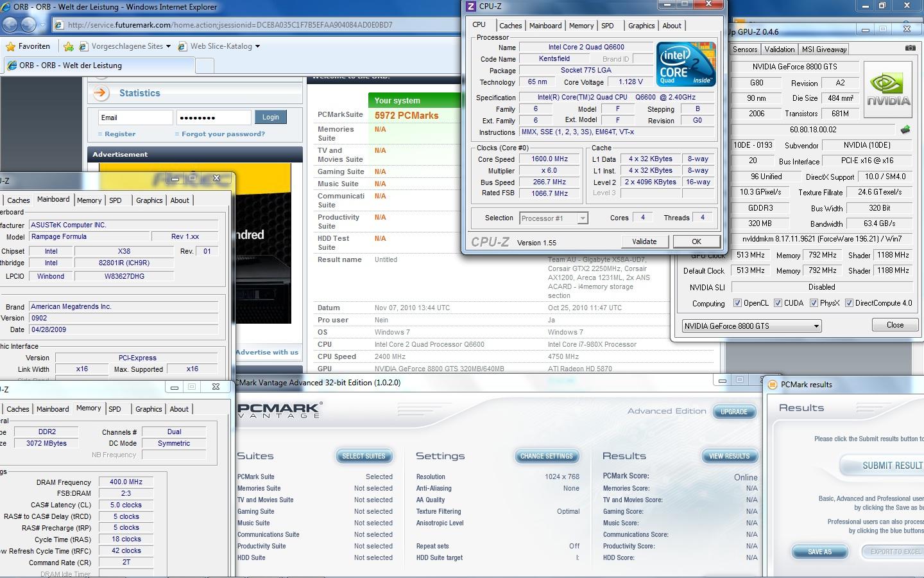924x578 pixels.
Task: Click the ORB tab favicon
Action: click(x=12, y=66)
